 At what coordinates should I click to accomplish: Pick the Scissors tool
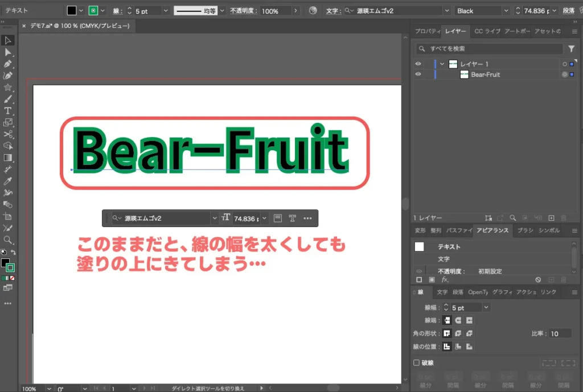[x=8, y=133]
